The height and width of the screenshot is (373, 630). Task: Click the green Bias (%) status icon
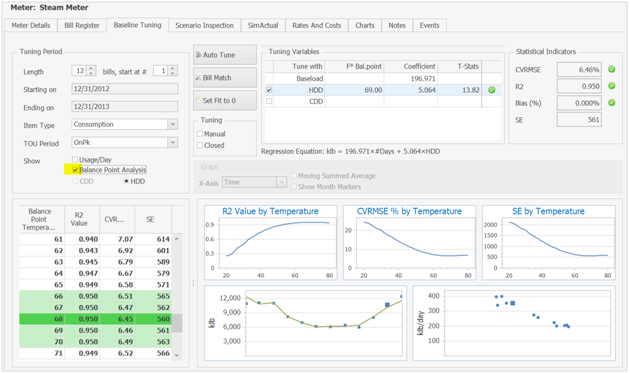611,103
